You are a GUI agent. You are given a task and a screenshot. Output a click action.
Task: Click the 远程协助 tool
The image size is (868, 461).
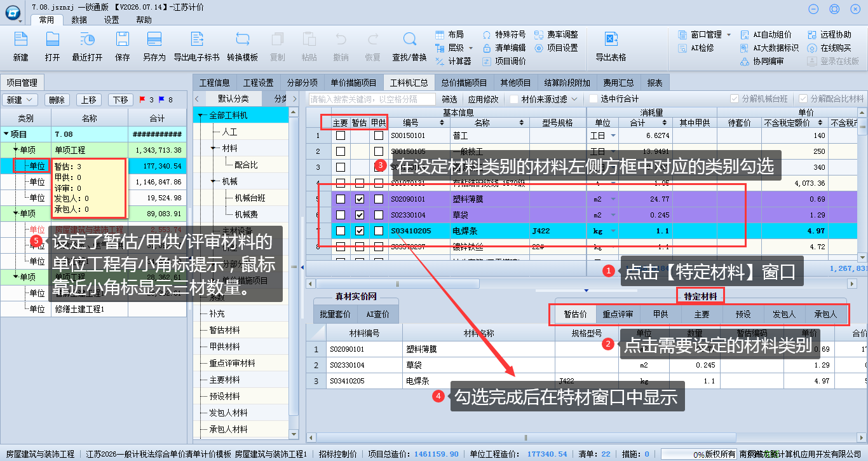coord(829,34)
